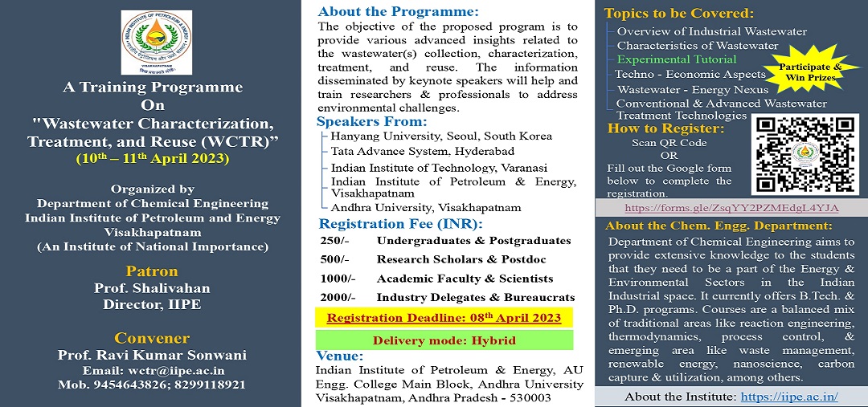Click Andhra University, Visakhapatnam entry
This screenshot has height=407, width=868.
(426, 208)
